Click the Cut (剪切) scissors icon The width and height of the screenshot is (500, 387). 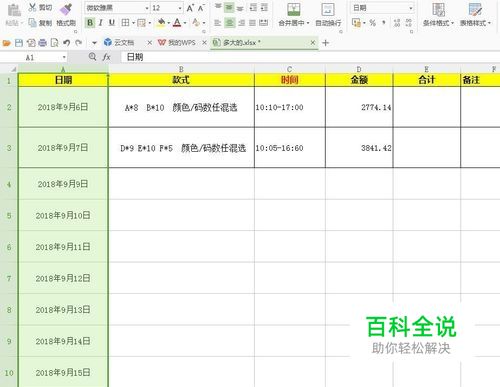[x=32, y=7]
